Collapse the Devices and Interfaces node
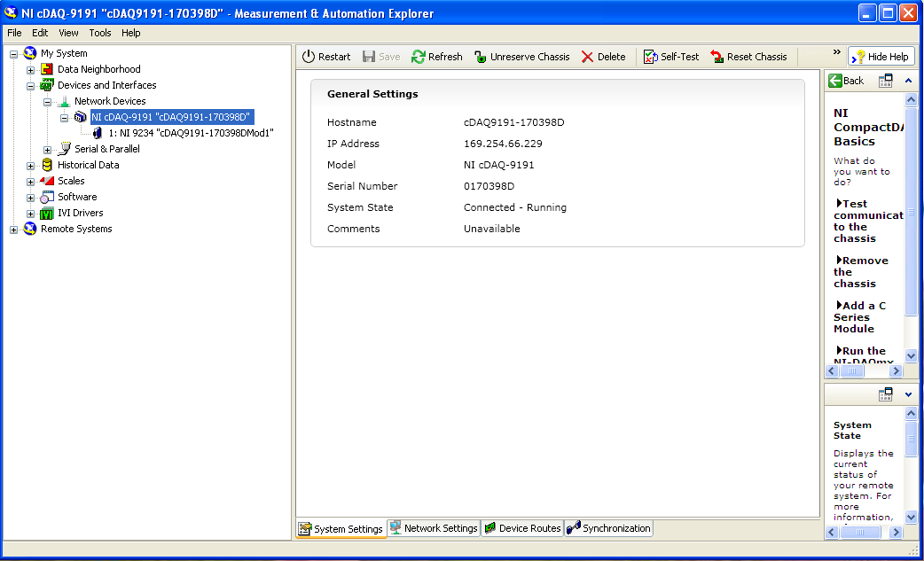 click(x=31, y=86)
